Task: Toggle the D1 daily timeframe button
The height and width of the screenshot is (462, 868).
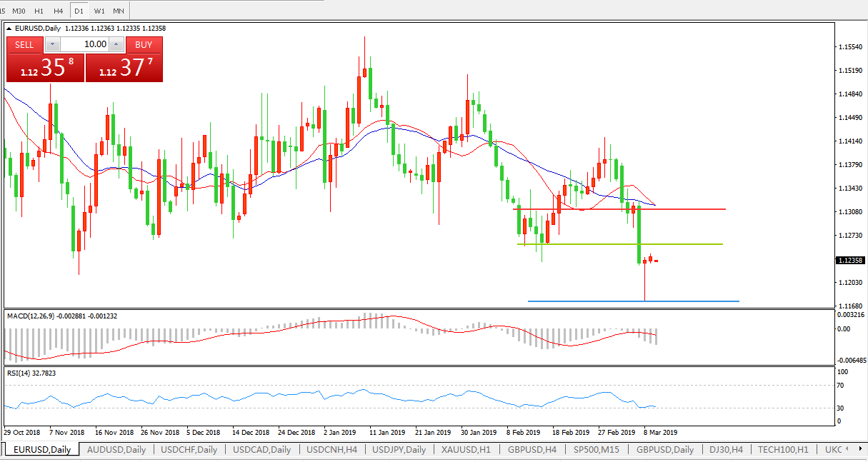Action: coord(79,11)
